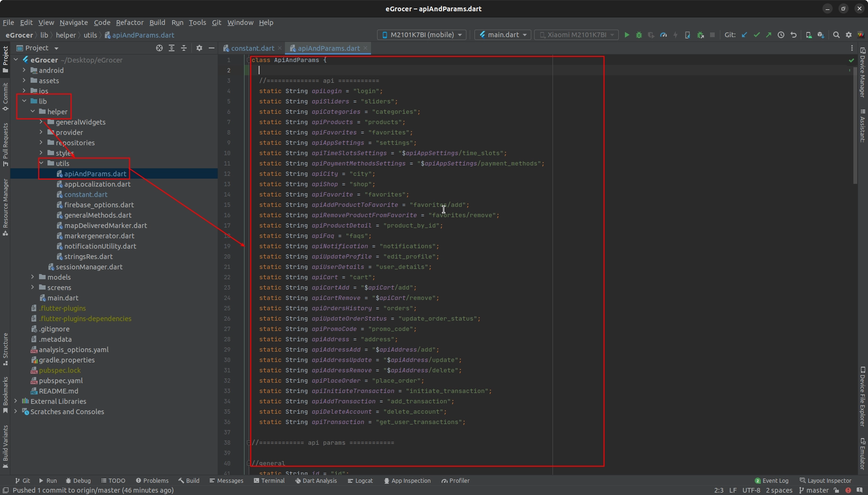Image resolution: width=868 pixels, height=495 pixels.
Task: Open the Logcat tool window
Action: 360,480
